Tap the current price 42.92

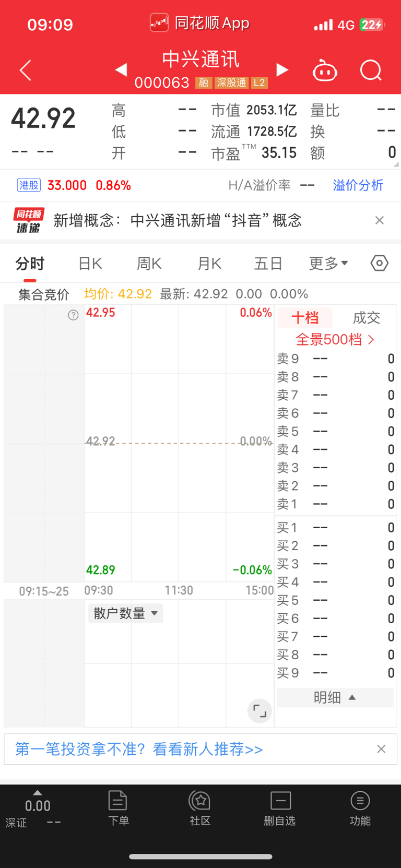click(43, 118)
